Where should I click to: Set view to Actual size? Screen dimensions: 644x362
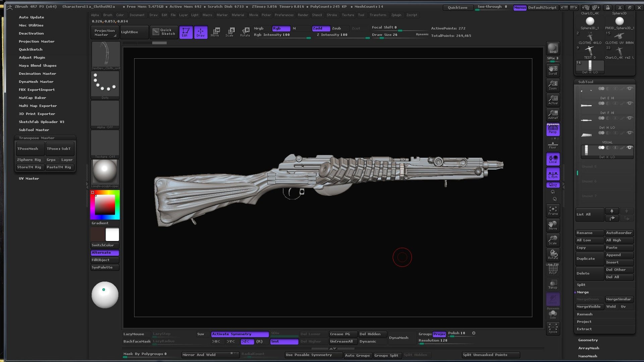pos(553,100)
